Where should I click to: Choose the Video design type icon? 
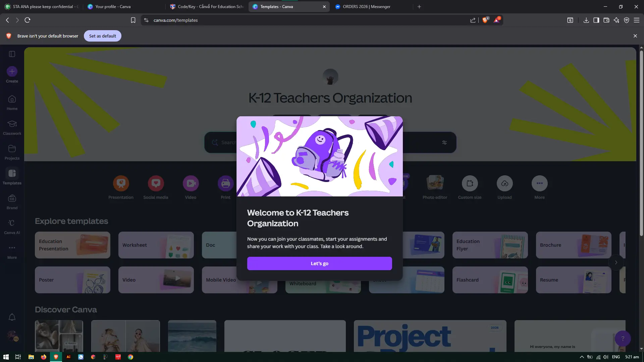click(x=191, y=183)
